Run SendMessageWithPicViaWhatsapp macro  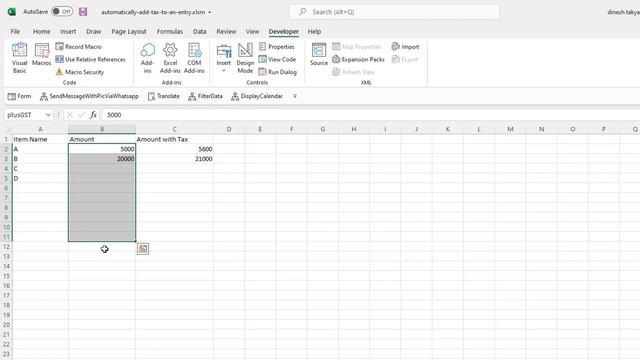pyautogui.click(x=89, y=96)
